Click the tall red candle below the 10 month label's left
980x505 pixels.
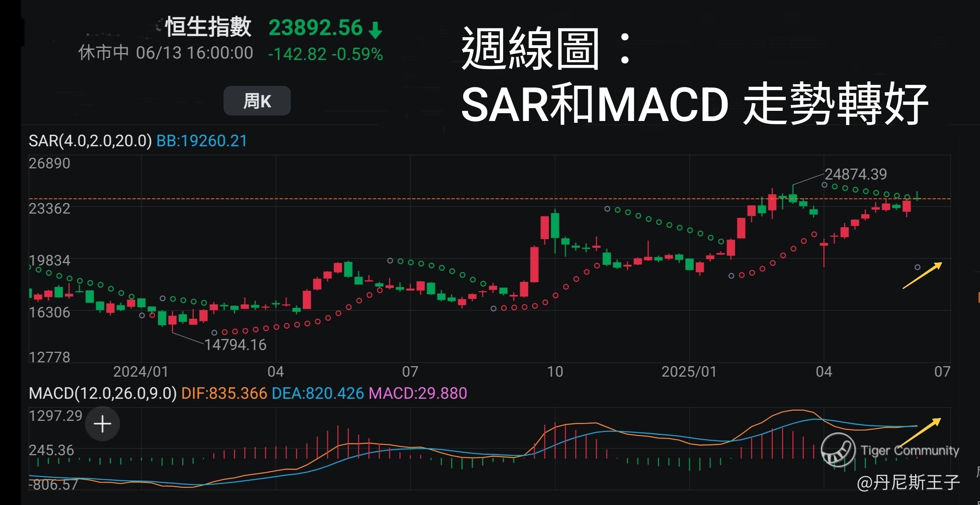tap(534, 264)
